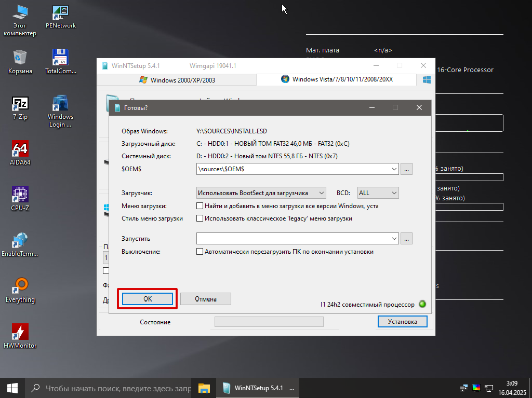
Task: Click the Готовы? dialog title icon
Action: point(117,108)
